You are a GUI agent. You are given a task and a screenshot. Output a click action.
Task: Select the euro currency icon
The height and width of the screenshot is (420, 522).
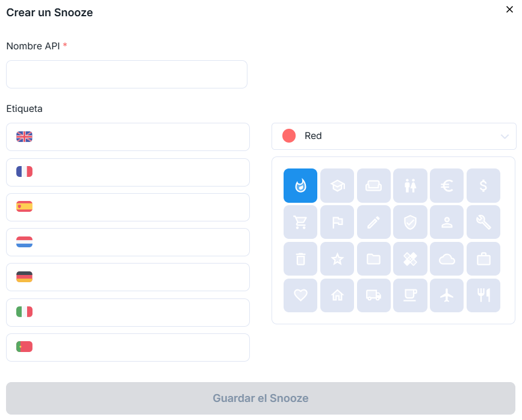pos(447,185)
